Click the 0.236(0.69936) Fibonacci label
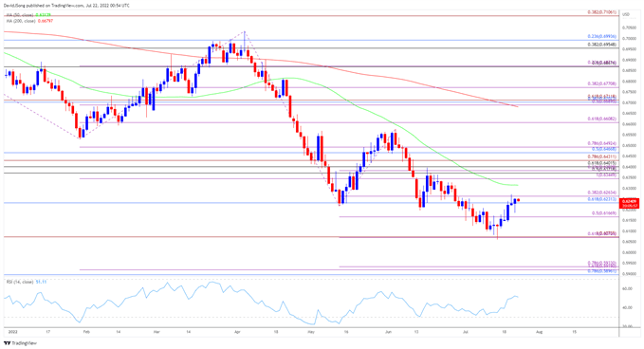Viewport: 644px width, 349px height. 601,37
